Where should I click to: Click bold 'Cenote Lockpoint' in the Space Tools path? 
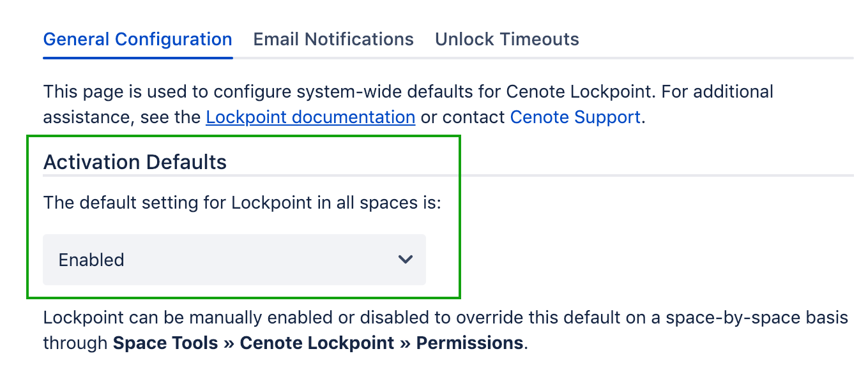point(317,343)
